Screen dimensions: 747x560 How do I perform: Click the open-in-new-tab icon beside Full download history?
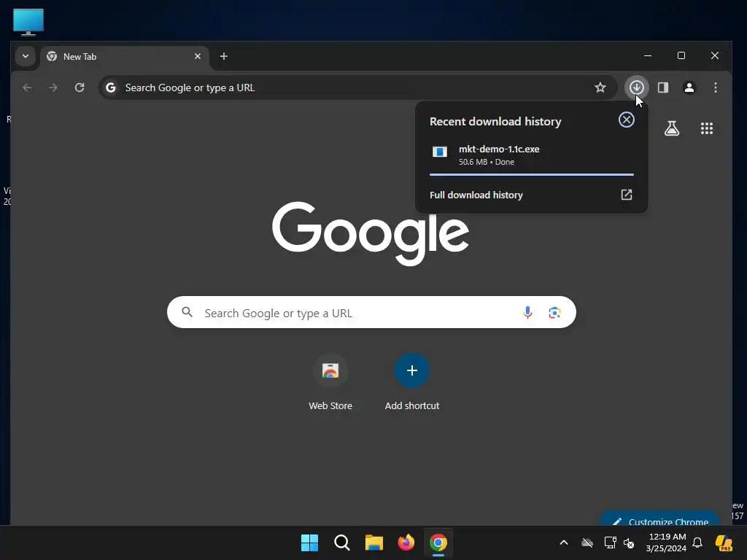coord(627,194)
